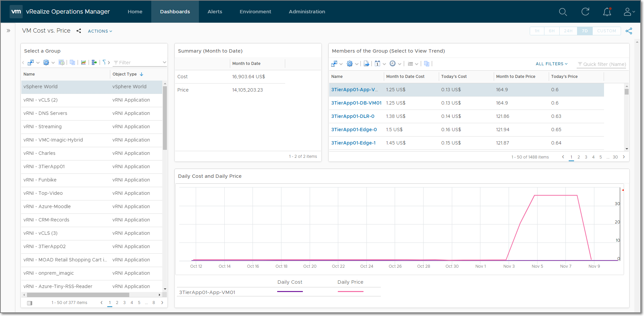Click the gear icon in Select a Group toolbar
644x316 pixels.
(46, 62)
